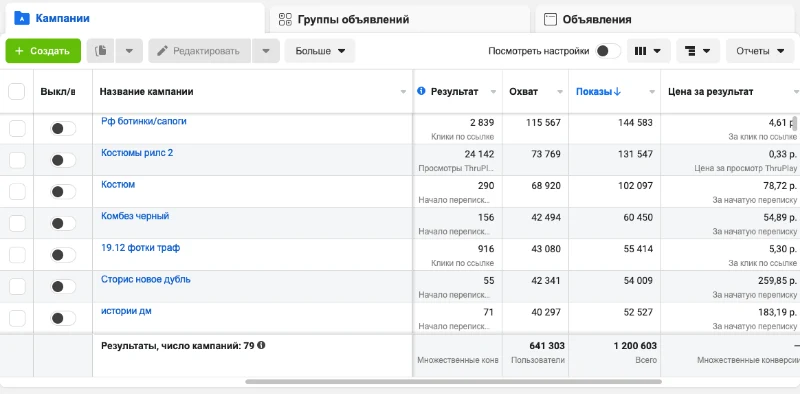Click the price value 259,85 р.
The width and height of the screenshot is (800, 394).
[777, 280]
